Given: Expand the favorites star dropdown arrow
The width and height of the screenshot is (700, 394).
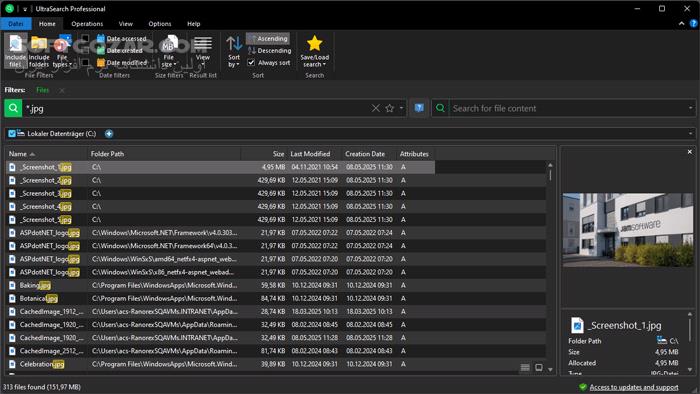Looking at the screenshot, I should tap(401, 108).
